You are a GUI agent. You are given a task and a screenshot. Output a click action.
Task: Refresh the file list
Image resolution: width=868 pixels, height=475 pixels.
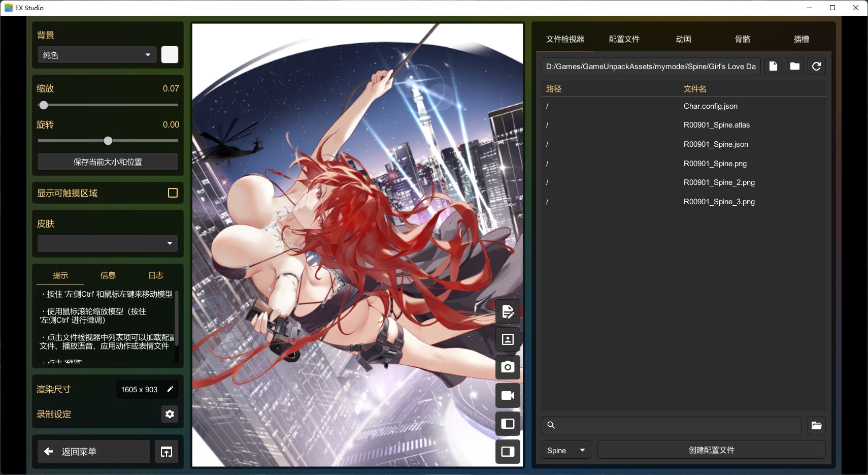(x=817, y=66)
